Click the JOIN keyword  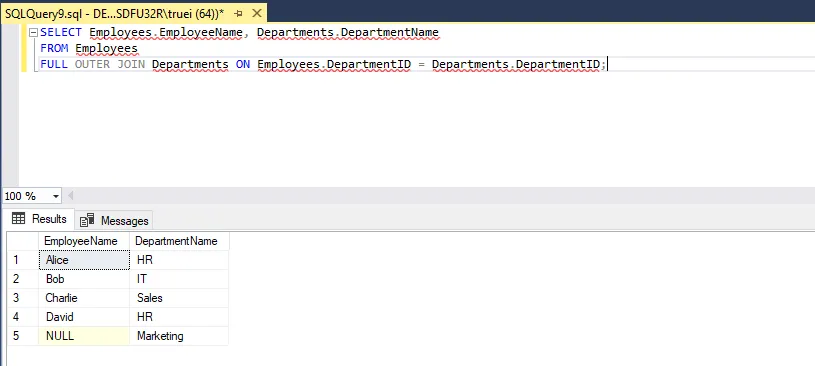pos(131,64)
